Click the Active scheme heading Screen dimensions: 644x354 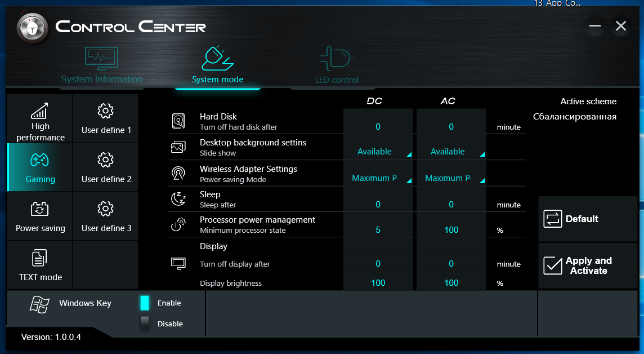(588, 101)
